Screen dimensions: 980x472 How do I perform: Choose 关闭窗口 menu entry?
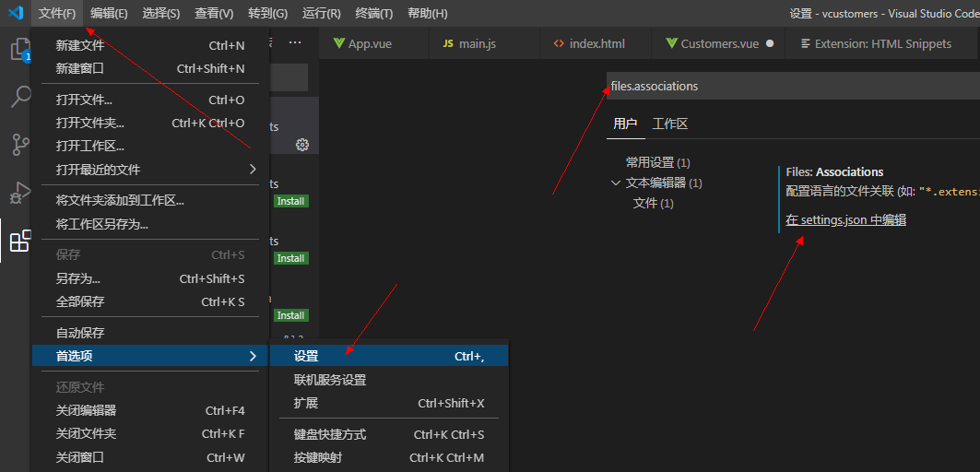[150, 457]
